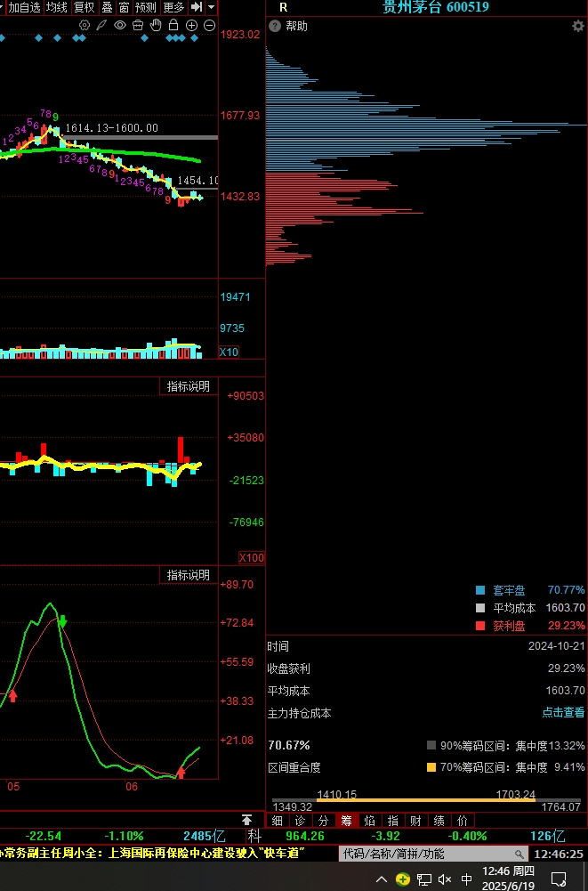Viewport: 588px width, 891px height.
Task: Toggle the 90%筹码区间 gray checkbox
Action: (x=431, y=746)
